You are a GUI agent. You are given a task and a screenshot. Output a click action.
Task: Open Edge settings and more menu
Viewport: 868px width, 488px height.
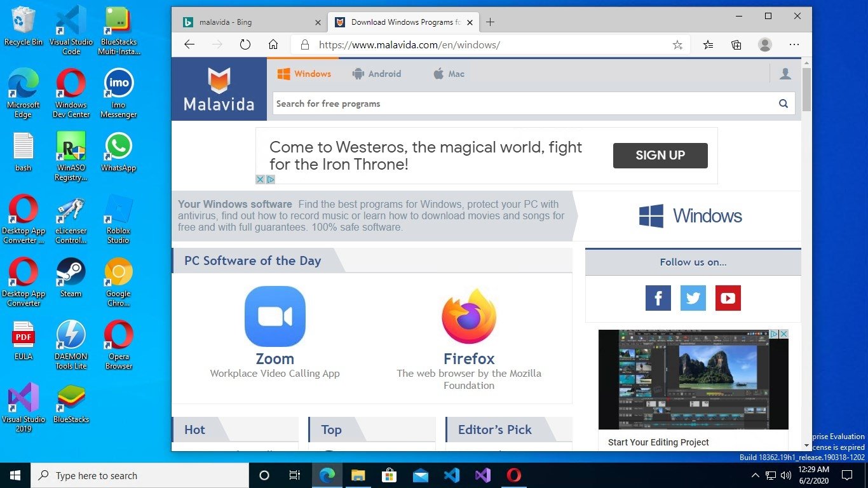pyautogui.click(x=794, y=44)
